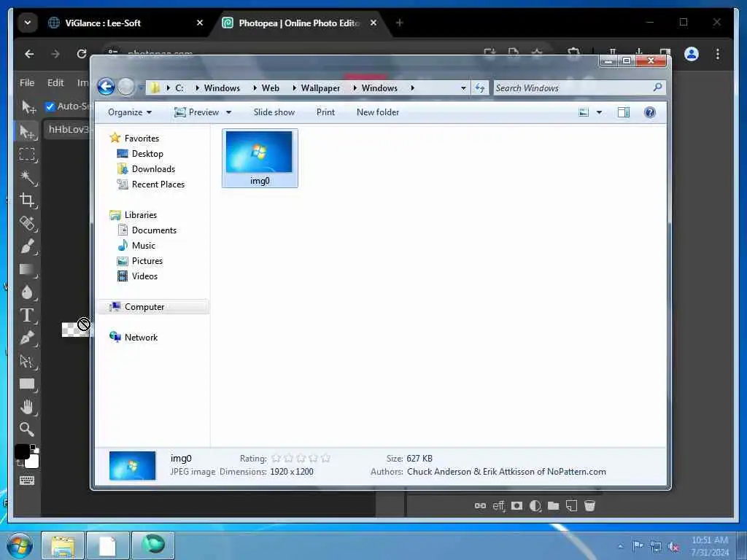Select the Zoom tool in Photopea

28,429
